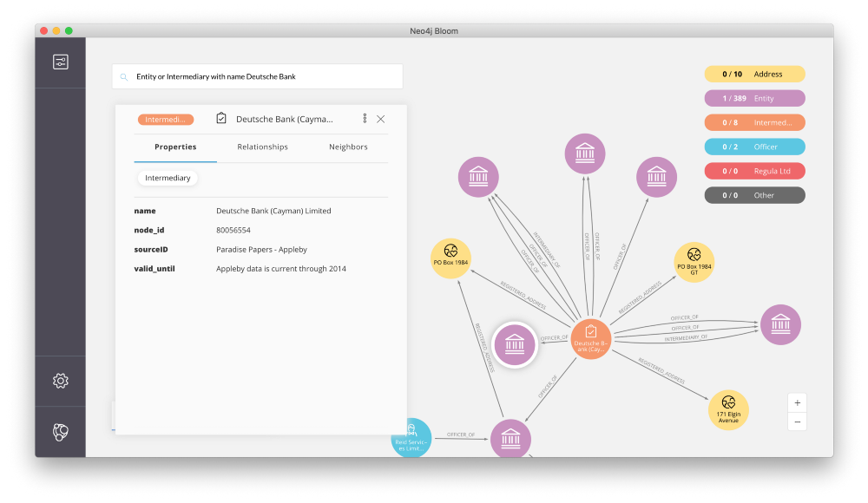Open the settings gear in sidebar

61,381
